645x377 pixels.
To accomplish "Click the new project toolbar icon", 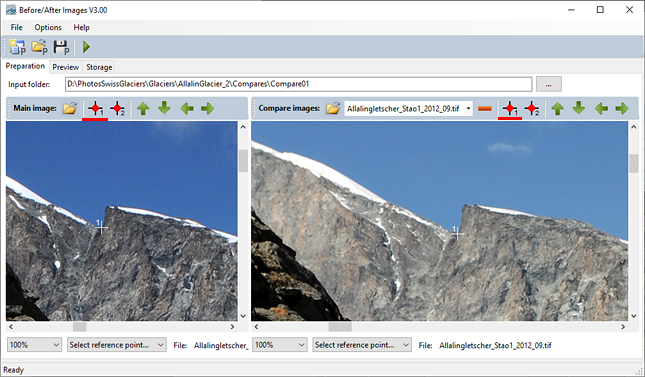I will (x=17, y=47).
